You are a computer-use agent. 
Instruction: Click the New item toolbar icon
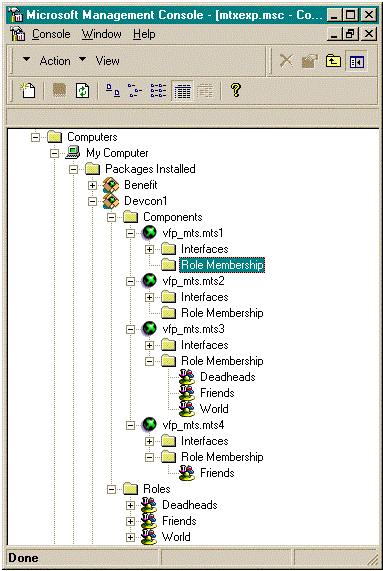coord(28,90)
